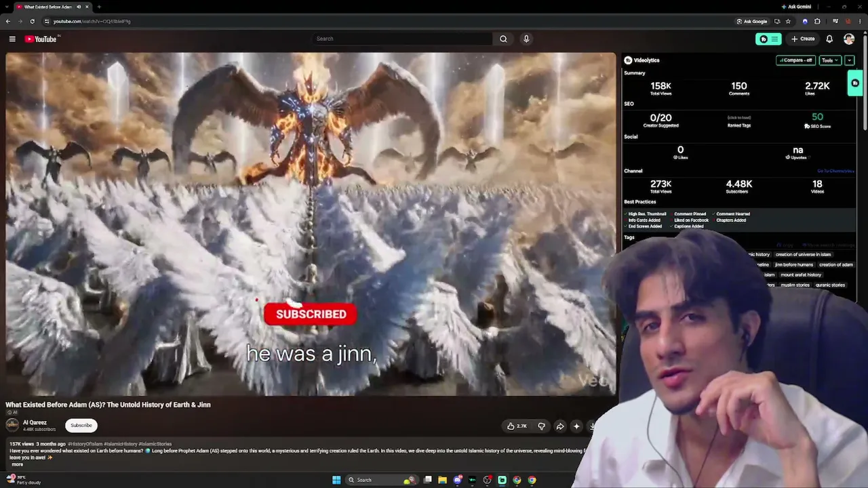The image size is (868, 488).
Task: Select the 'creation of adam' tag
Action: click(x=835, y=265)
